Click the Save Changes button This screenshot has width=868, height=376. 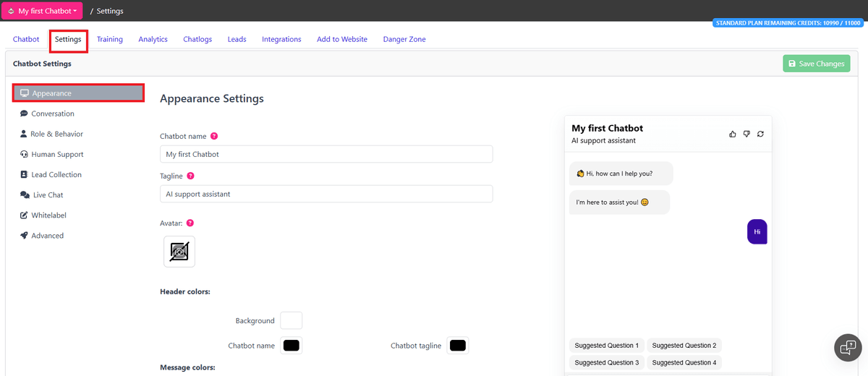(x=816, y=64)
